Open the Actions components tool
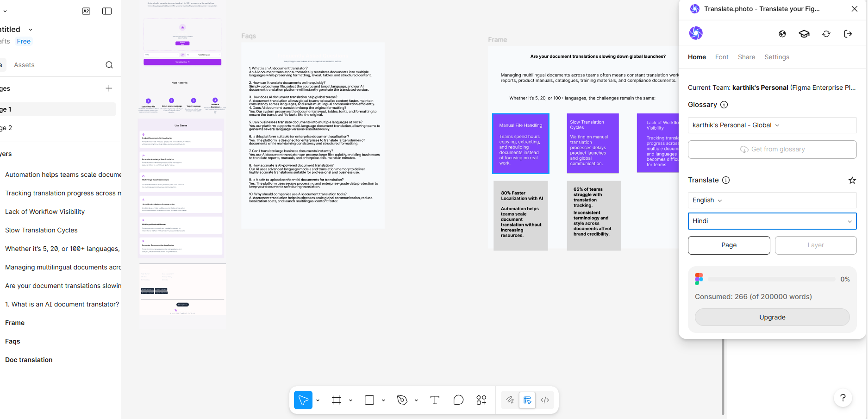Image resolution: width=868 pixels, height=419 pixels. 481,400
